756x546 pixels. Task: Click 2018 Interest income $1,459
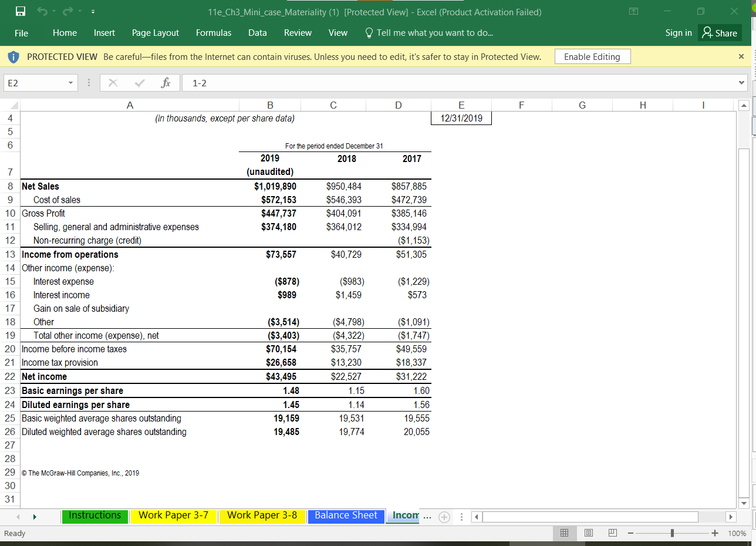pyautogui.click(x=333, y=295)
